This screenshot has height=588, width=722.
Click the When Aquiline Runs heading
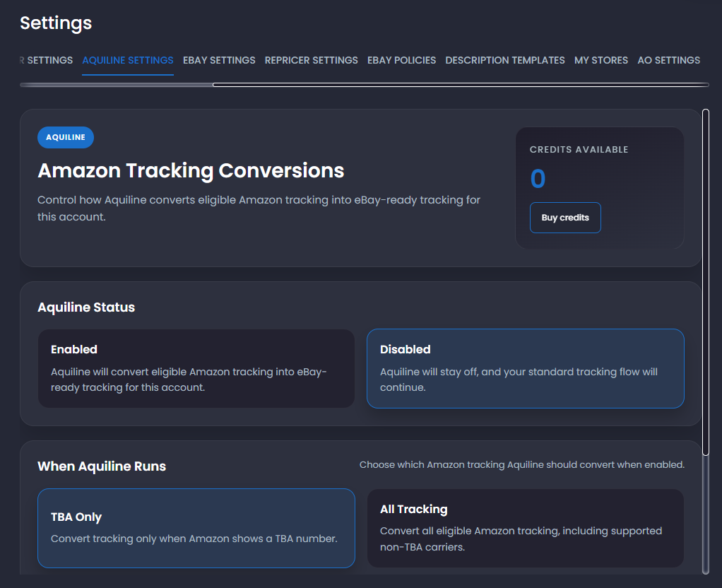pos(102,466)
